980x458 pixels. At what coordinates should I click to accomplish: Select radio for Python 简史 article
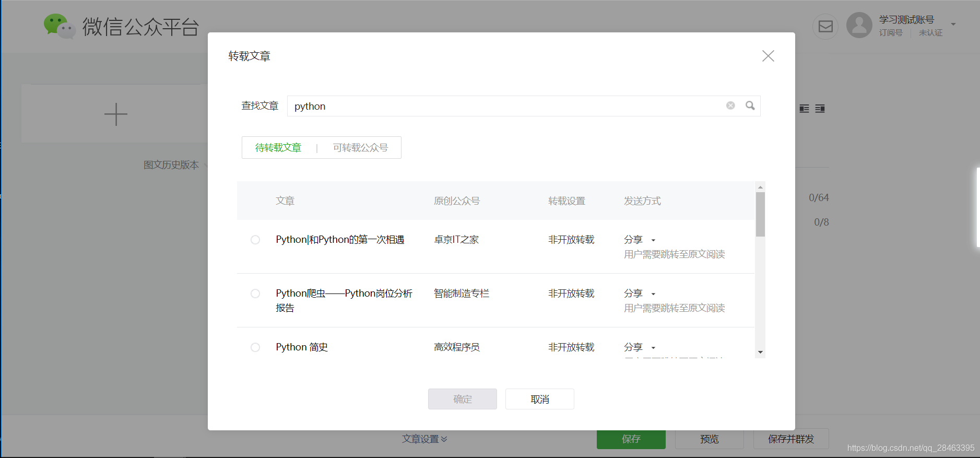pos(255,347)
